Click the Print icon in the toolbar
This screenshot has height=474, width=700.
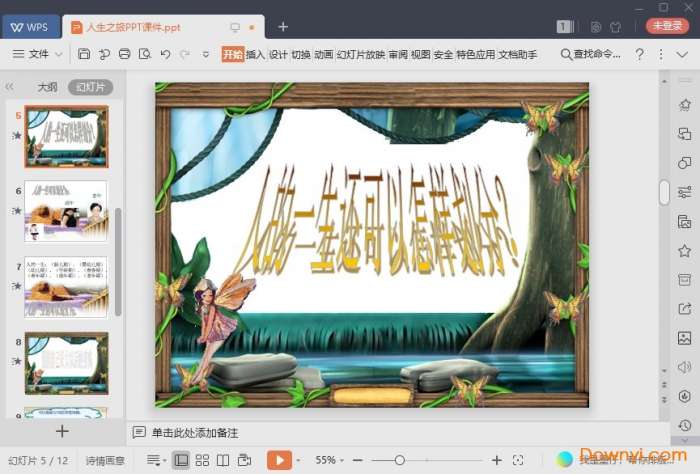coord(125,54)
